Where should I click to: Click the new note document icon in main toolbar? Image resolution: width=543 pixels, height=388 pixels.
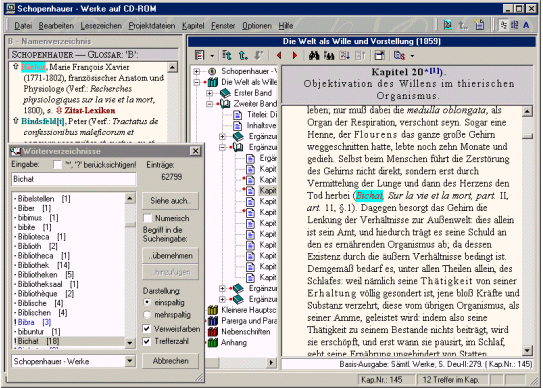tap(480, 25)
